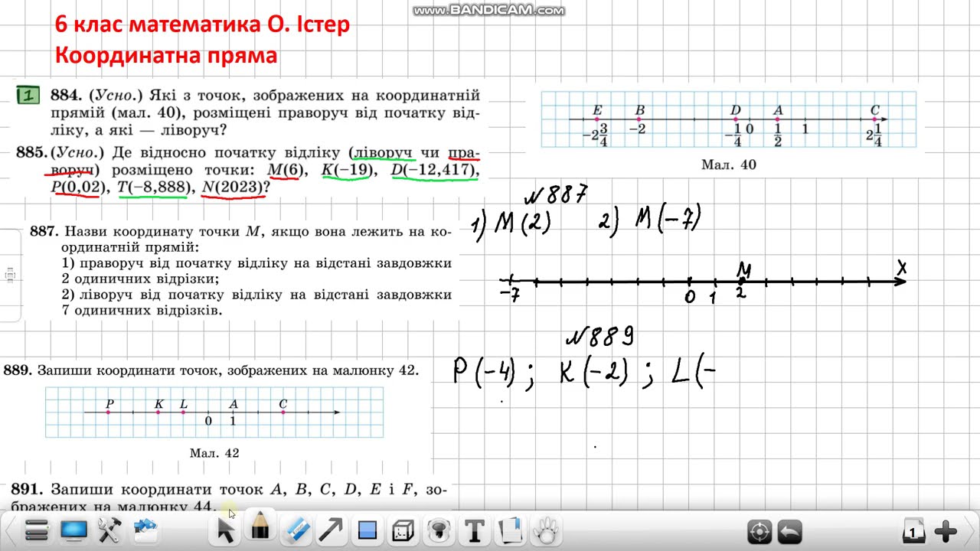This screenshot has width=980, height=551.
Task: Click exercise number 887 in textbook
Action: (44, 231)
